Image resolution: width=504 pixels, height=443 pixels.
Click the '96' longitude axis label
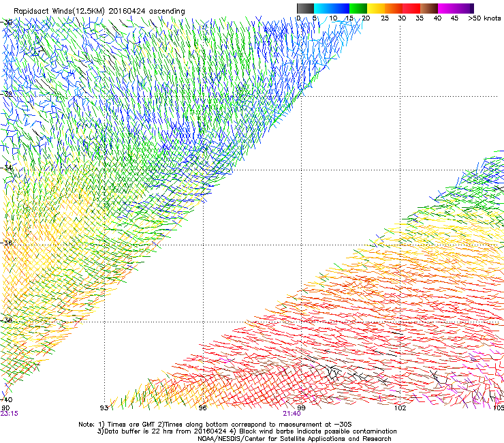202,408
